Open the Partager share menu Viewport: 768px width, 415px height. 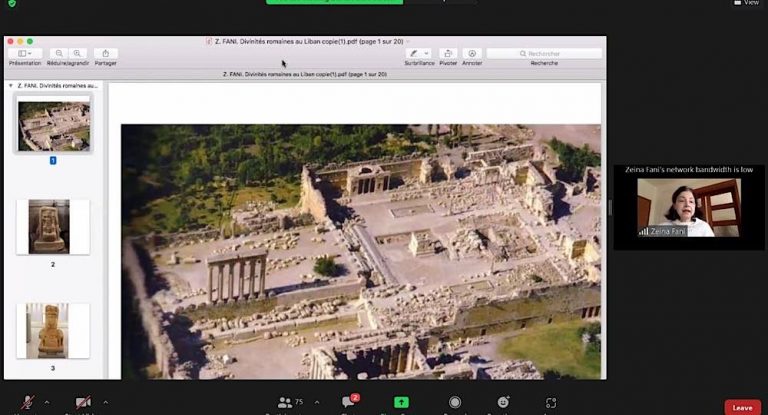[x=105, y=53]
